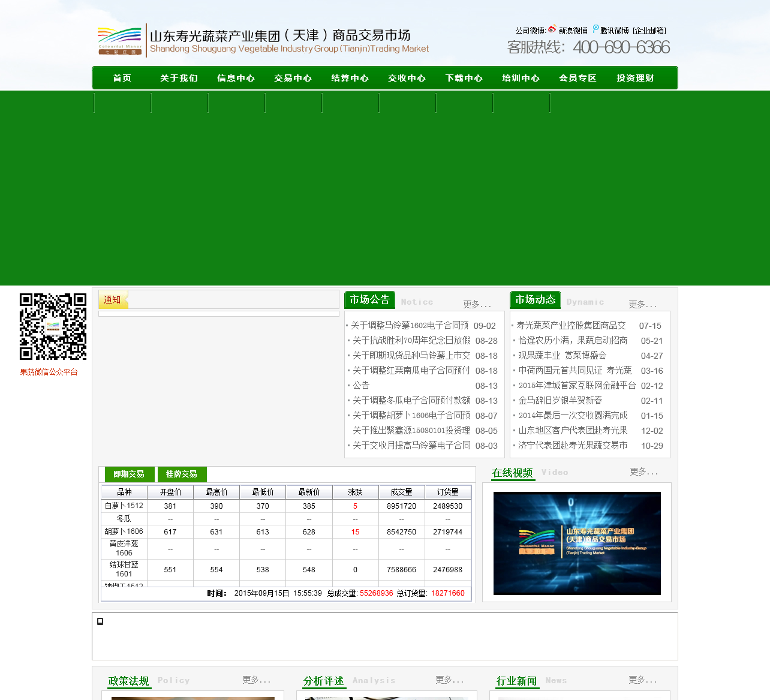Click the 腾讯微博 text link

click(x=615, y=31)
